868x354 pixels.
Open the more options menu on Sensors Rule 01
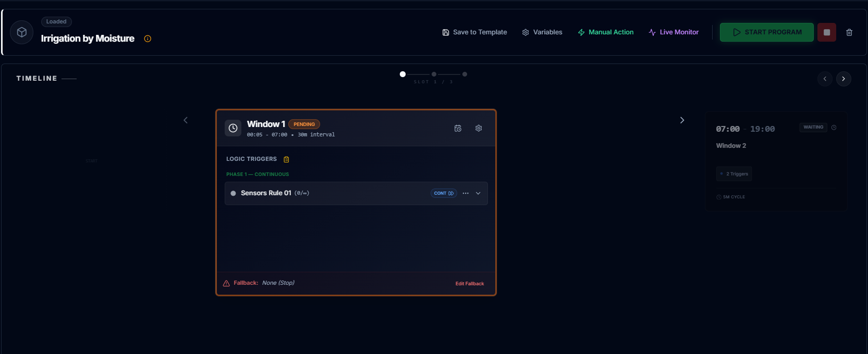466,193
